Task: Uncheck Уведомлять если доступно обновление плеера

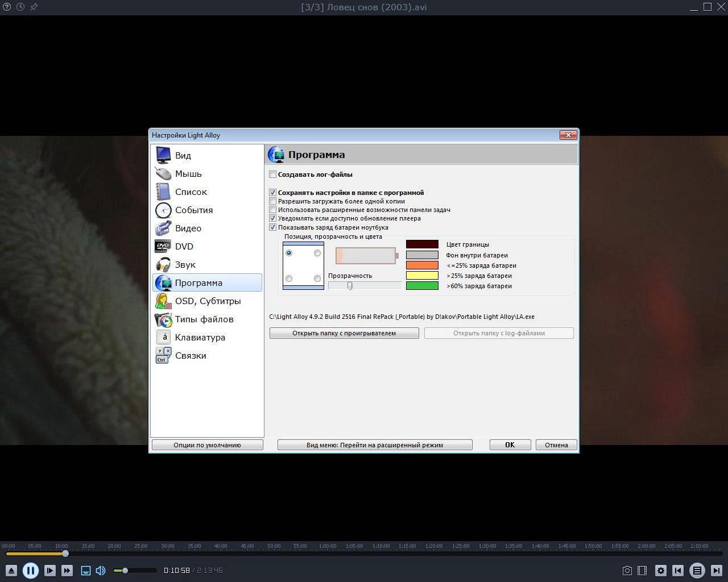Action: [273, 218]
